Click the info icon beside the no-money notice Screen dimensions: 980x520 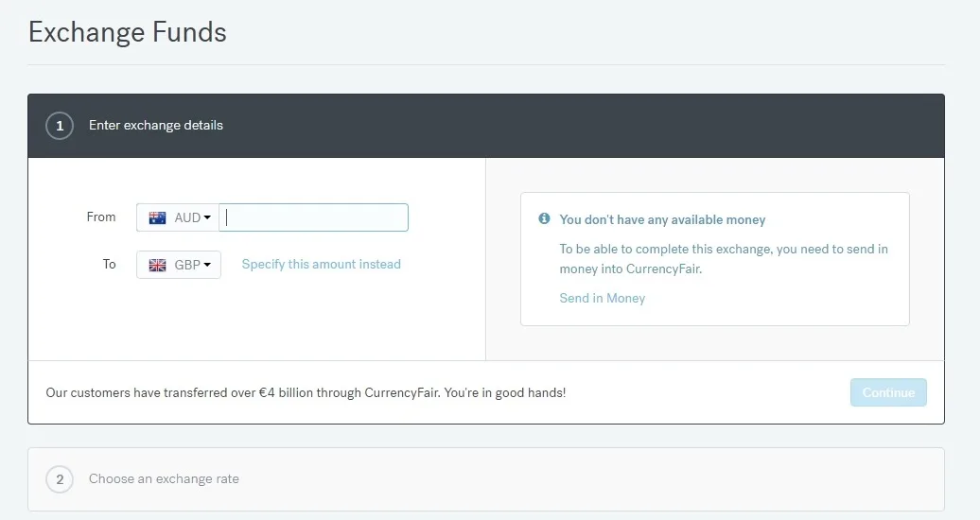[x=544, y=219]
